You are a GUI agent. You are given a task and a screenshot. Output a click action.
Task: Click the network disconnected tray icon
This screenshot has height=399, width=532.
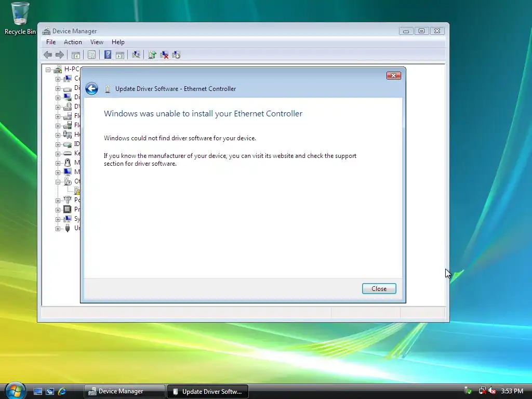(x=482, y=391)
